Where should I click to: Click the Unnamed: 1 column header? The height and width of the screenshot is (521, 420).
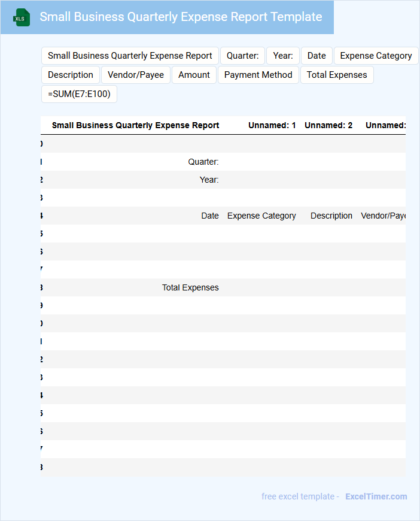272,125
